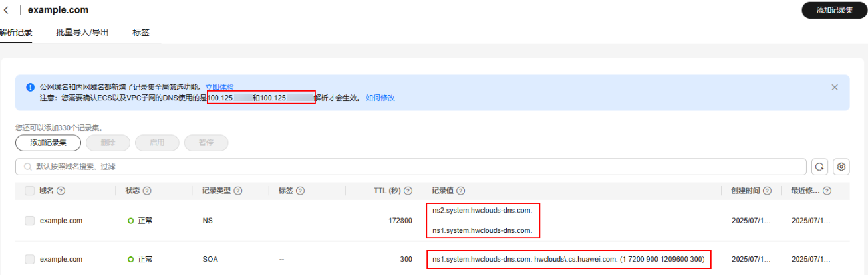The width and height of the screenshot is (868, 275).
Task: Click ns1.system.hwclouds-dns.com. in the NS row
Action: tap(482, 231)
